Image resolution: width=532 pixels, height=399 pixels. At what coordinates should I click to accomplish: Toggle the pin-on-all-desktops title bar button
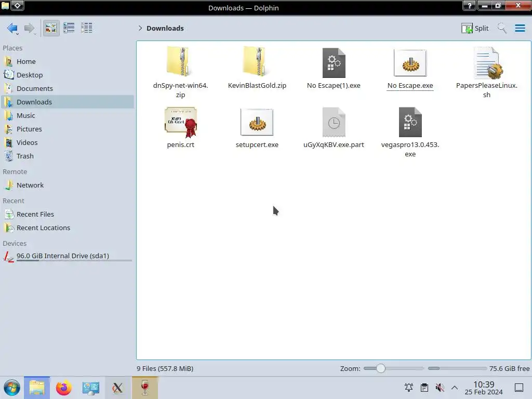18,5
